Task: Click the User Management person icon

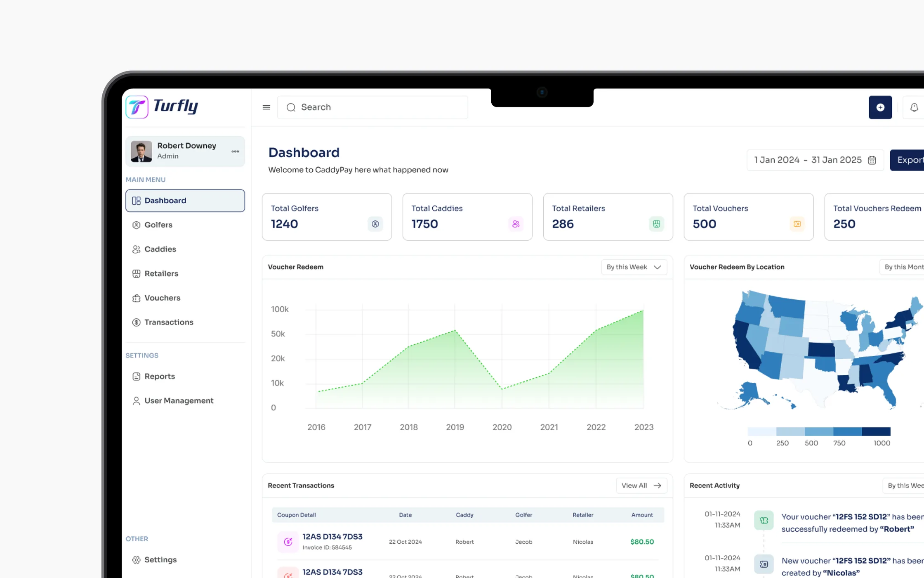Action: click(136, 401)
